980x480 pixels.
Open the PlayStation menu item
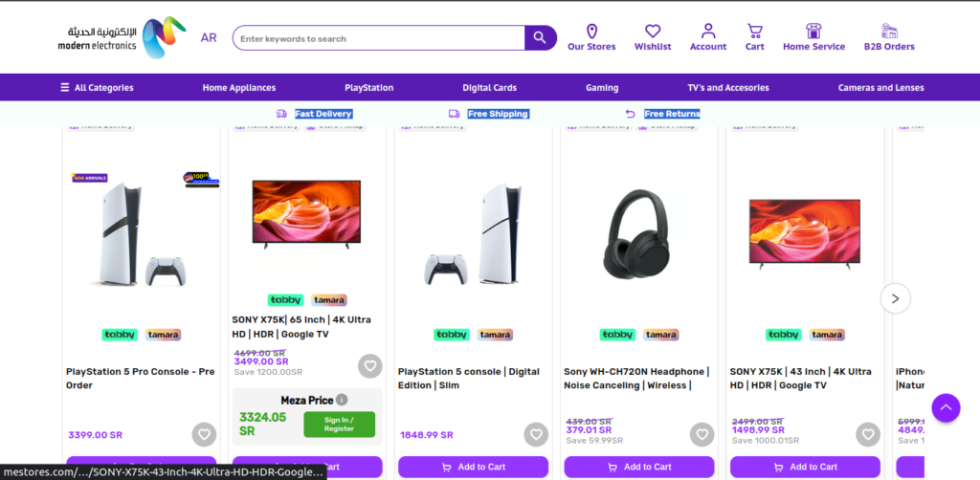368,87
